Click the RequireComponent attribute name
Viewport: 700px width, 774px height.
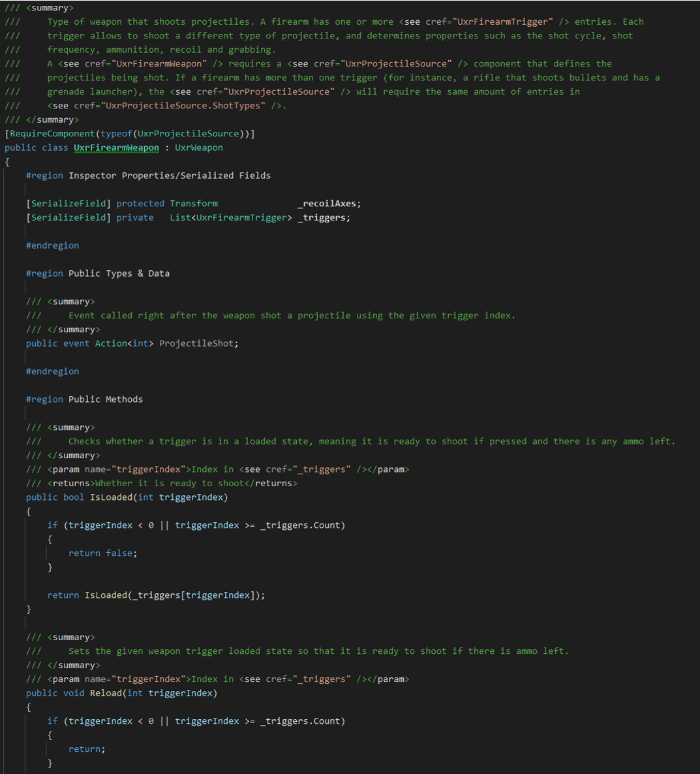(52, 134)
